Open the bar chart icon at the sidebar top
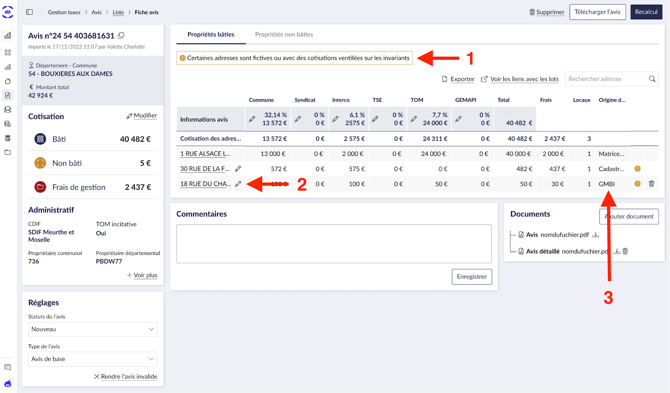Image resolution: width=670 pixels, height=393 pixels. coord(8,36)
